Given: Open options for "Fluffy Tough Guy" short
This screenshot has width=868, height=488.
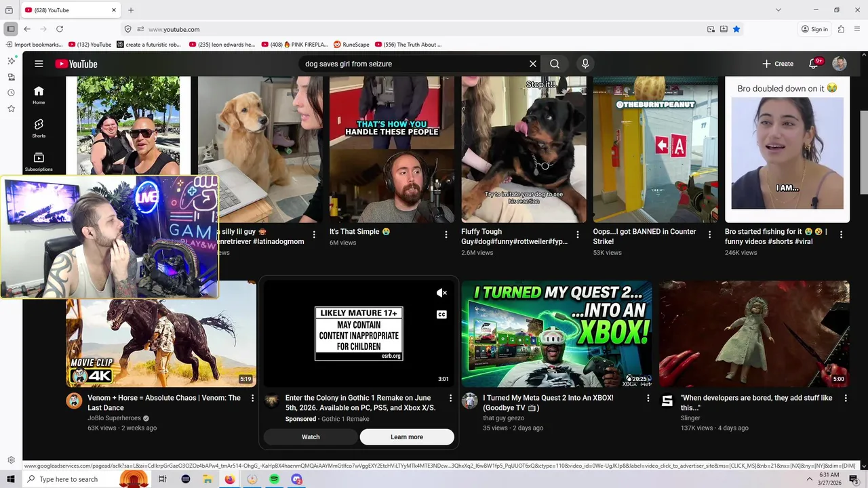Looking at the screenshot, I should [x=578, y=235].
